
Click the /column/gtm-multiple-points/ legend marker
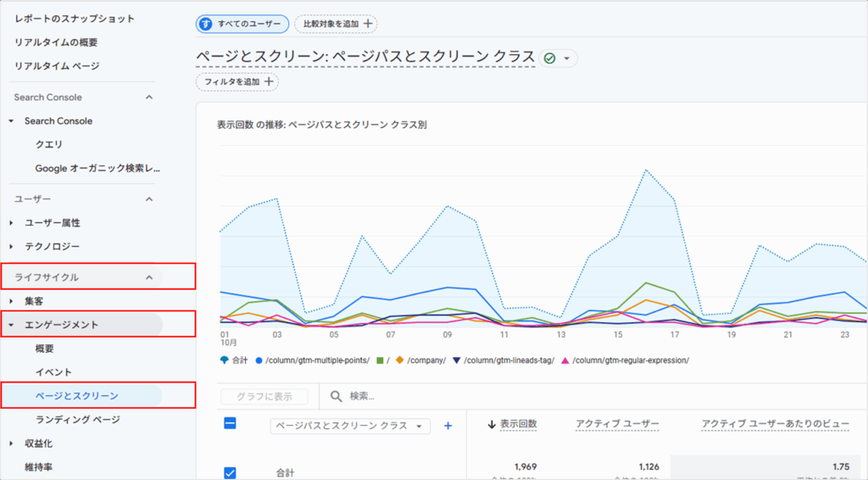[259, 360]
